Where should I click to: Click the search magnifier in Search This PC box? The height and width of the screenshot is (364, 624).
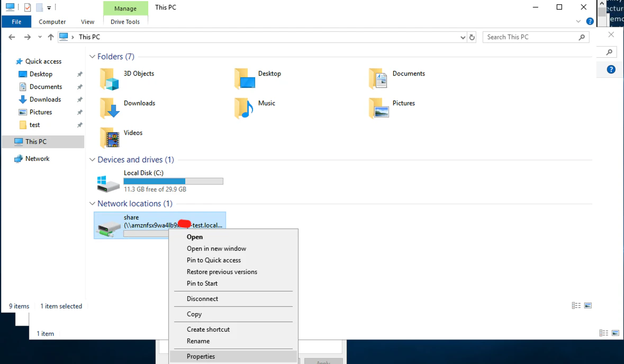coord(582,37)
